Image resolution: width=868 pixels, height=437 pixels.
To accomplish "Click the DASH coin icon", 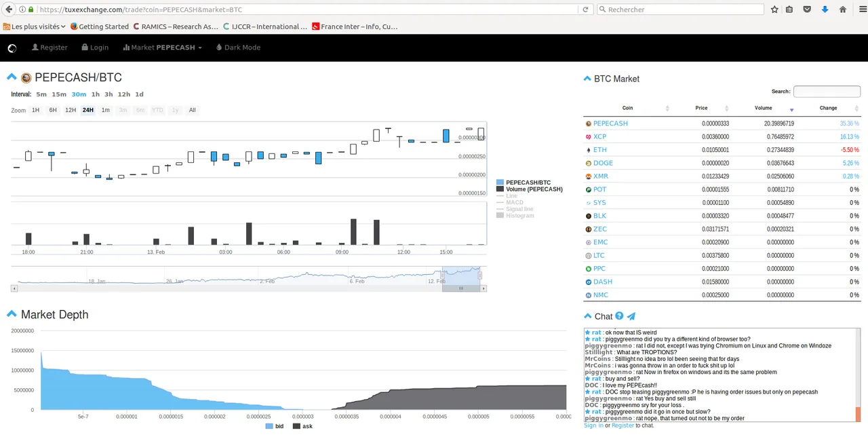I will (x=588, y=282).
